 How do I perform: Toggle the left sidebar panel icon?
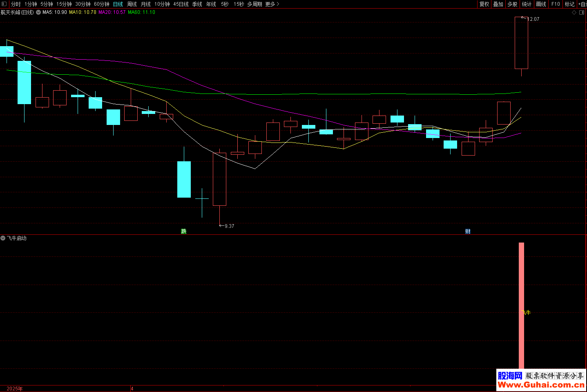(x=4, y=4)
